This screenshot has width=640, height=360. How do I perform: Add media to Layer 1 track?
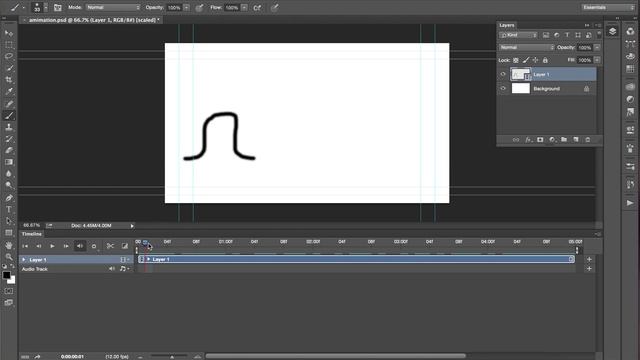589,260
